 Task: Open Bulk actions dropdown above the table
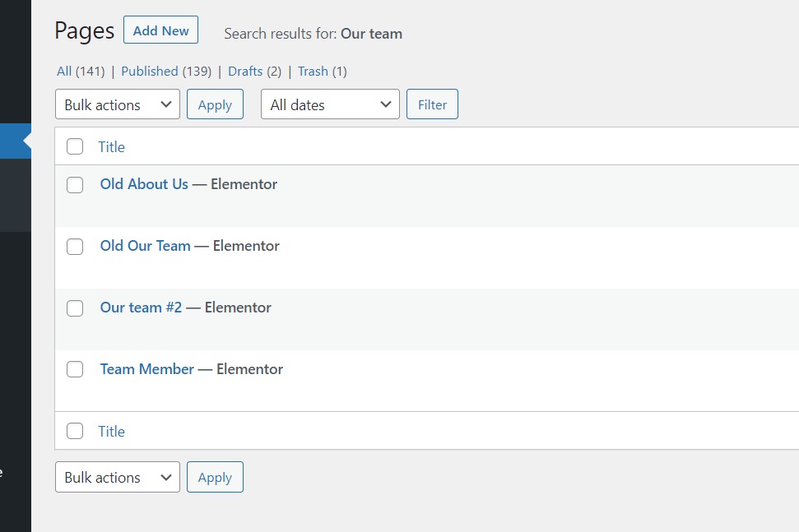click(x=118, y=104)
